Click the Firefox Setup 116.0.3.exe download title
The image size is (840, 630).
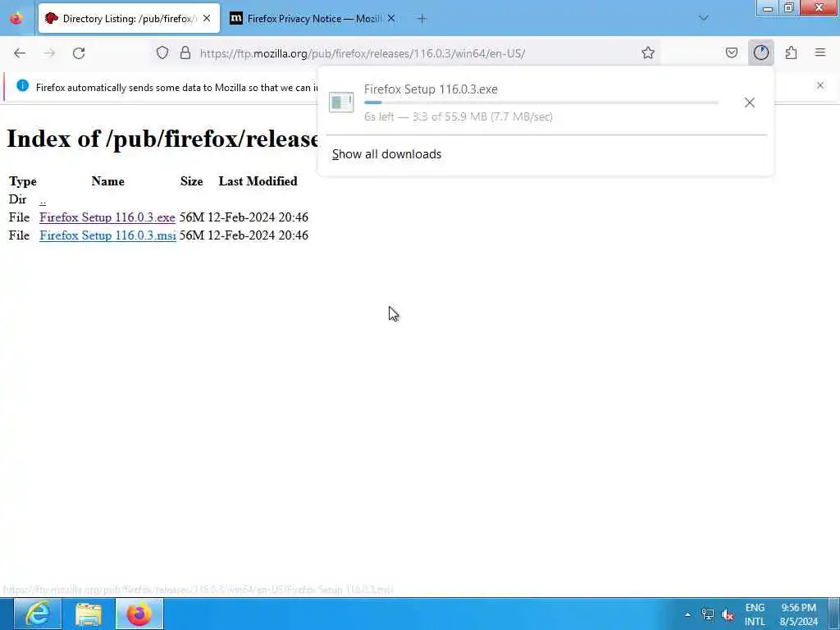pos(431,89)
